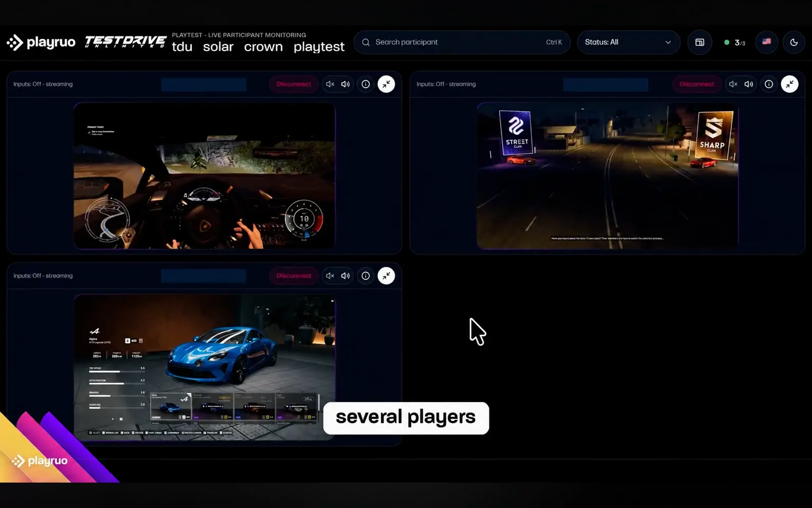Disconnect the Street/Sharp clan stream participant
Image resolution: width=812 pixels, height=508 pixels.
(697, 84)
